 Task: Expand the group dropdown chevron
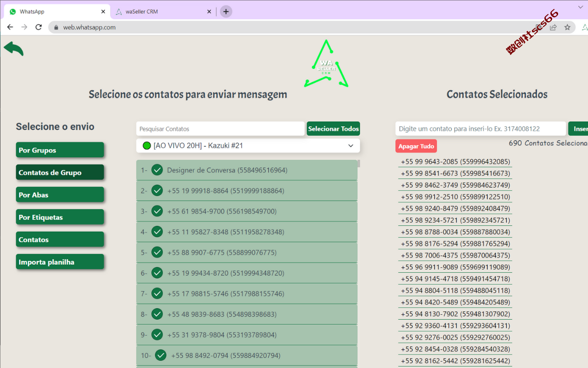(x=351, y=146)
